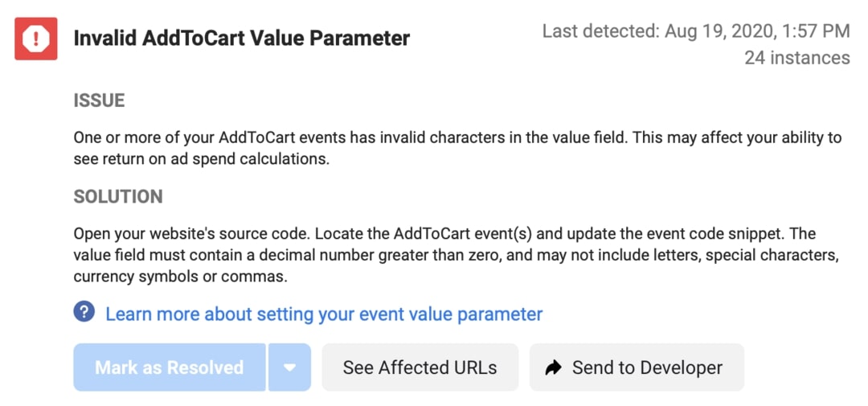Click the SOLUTION section heading

coord(118,197)
